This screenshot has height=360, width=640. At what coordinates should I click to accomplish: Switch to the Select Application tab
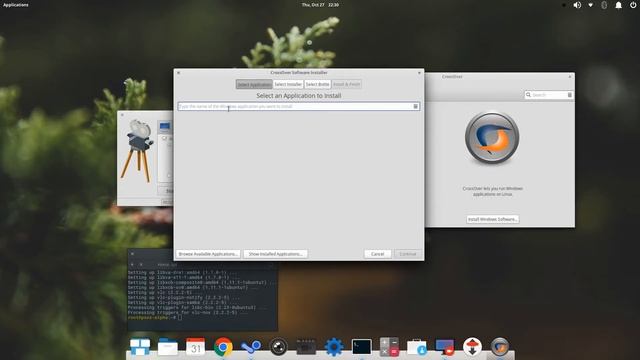(254, 84)
